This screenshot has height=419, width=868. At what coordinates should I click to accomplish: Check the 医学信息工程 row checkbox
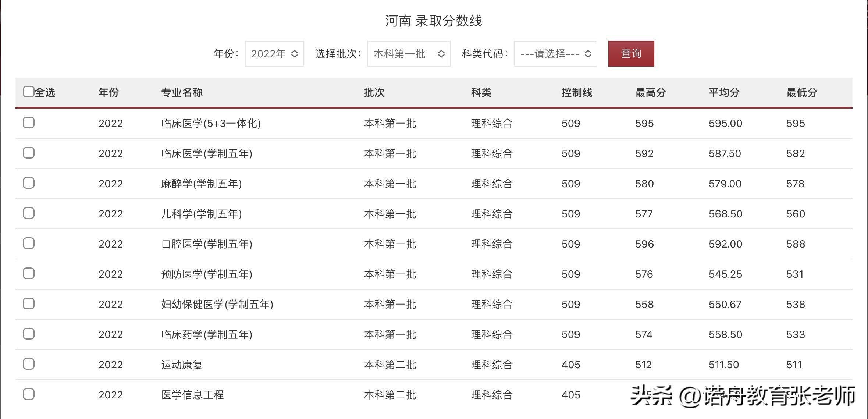(29, 394)
